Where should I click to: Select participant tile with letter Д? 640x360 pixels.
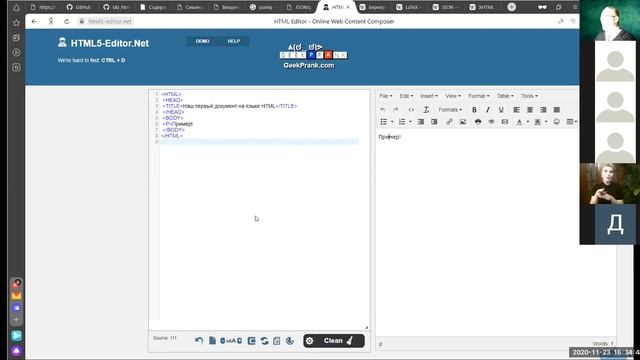tap(615, 224)
